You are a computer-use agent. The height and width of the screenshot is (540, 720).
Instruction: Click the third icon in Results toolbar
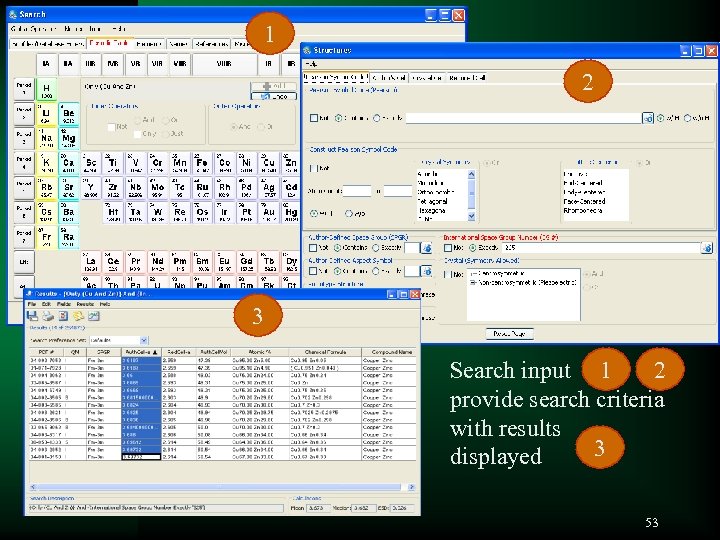[62, 316]
